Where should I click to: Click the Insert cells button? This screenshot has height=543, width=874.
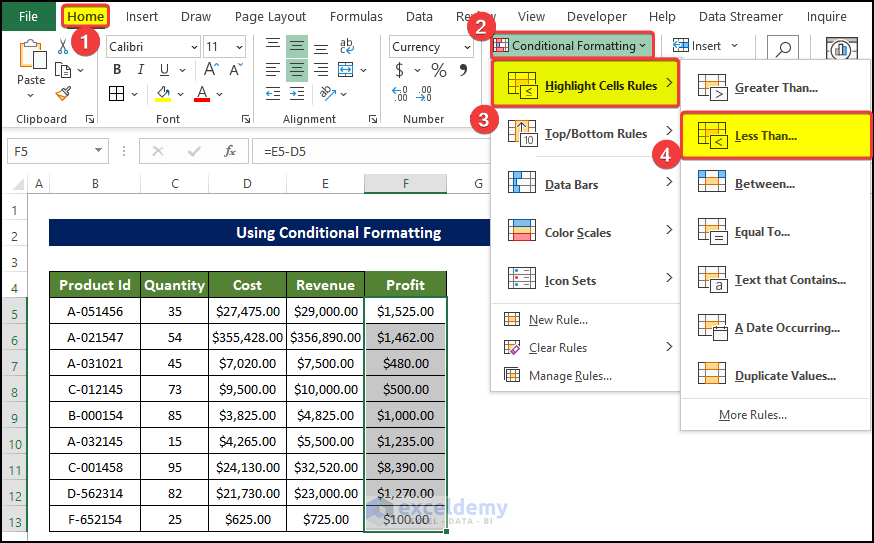pyautogui.click(x=705, y=46)
